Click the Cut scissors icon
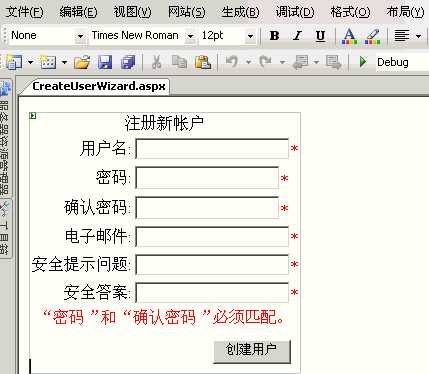 point(157,62)
